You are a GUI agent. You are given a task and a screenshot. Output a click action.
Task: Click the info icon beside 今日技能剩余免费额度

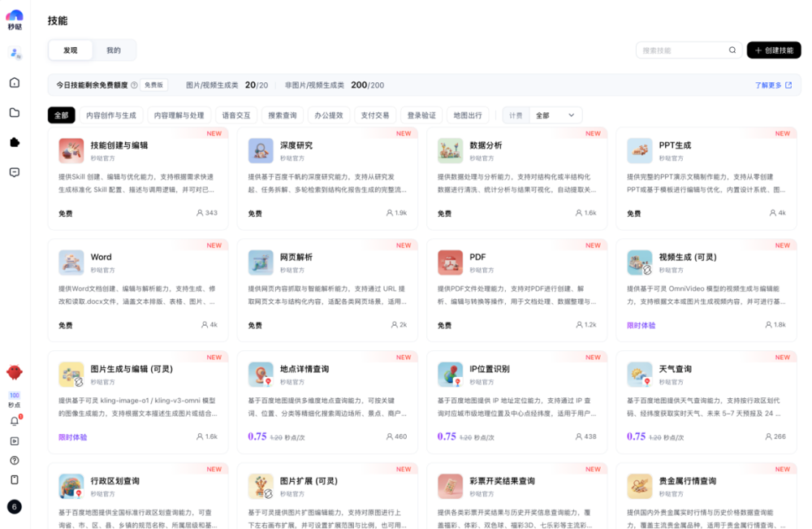click(134, 85)
